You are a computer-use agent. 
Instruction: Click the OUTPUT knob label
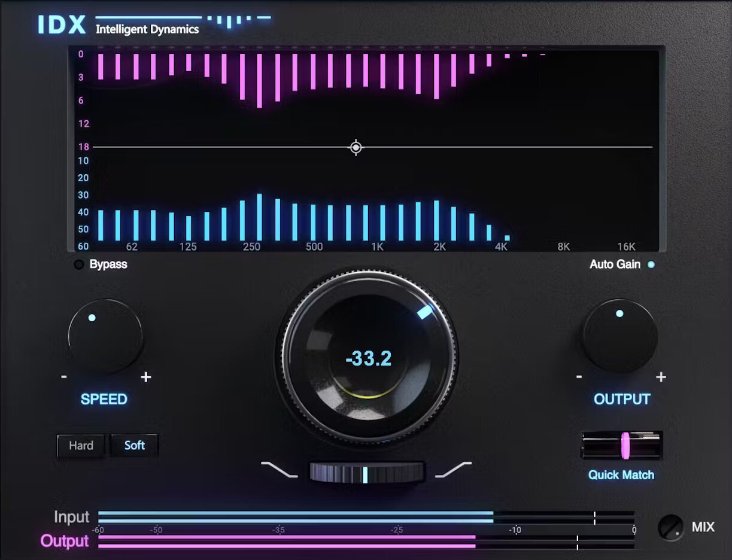pyautogui.click(x=622, y=399)
